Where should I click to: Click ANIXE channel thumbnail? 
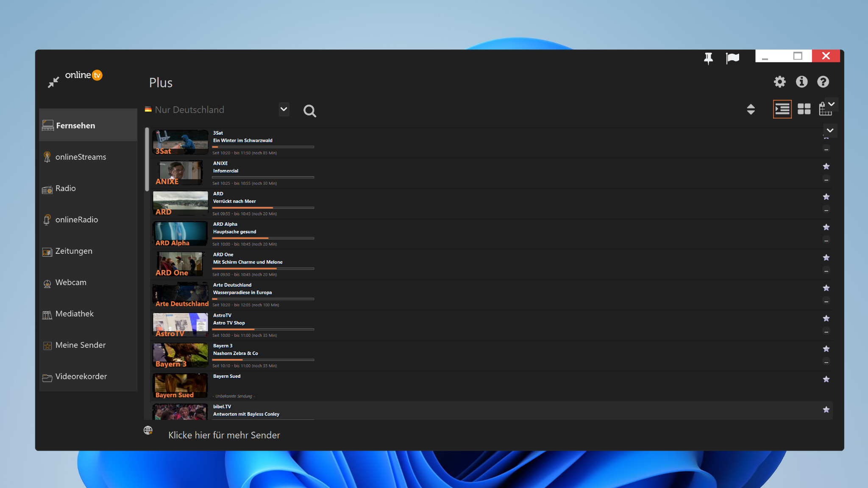(x=181, y=173)
